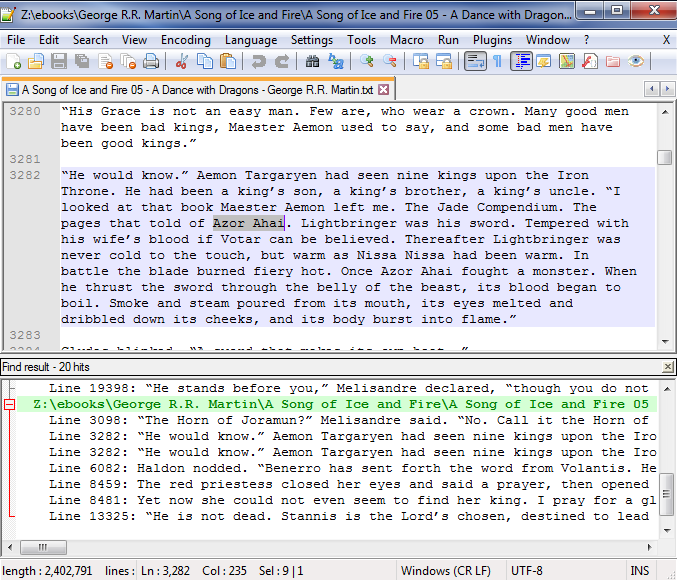677x581 pixels.
Task: Click the Zoom Out magnifier icon
Action: click(x=389, y=61)
